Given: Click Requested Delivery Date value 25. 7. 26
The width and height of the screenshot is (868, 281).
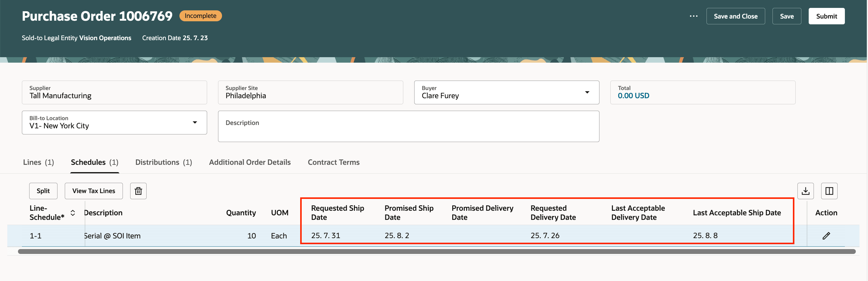Looking at the screenshot, I should [545, 235].
